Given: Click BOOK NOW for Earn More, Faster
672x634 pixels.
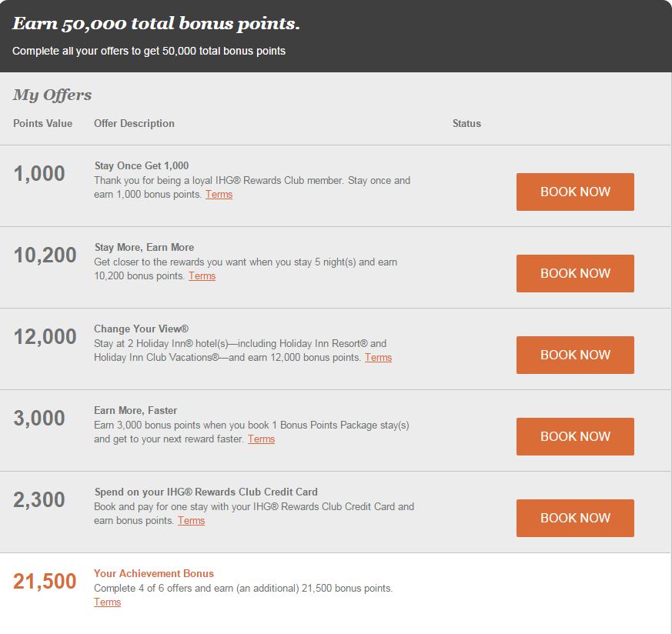Looking at the screenshot, I should pyautogui.click(x=575, y=436).
